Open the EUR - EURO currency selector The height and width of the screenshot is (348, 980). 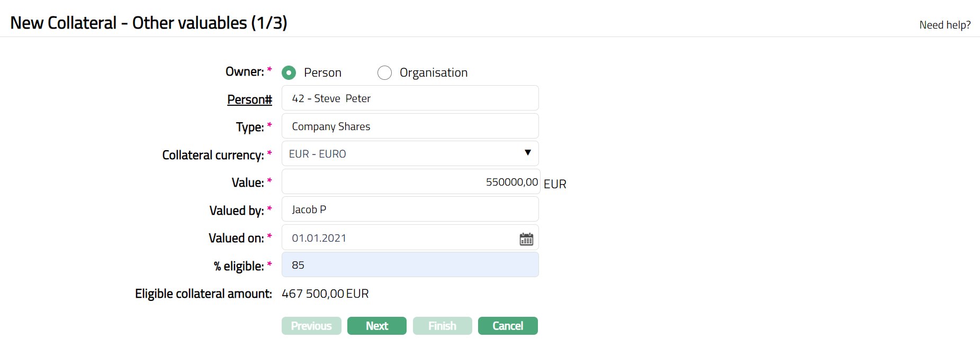click(402, 153)
